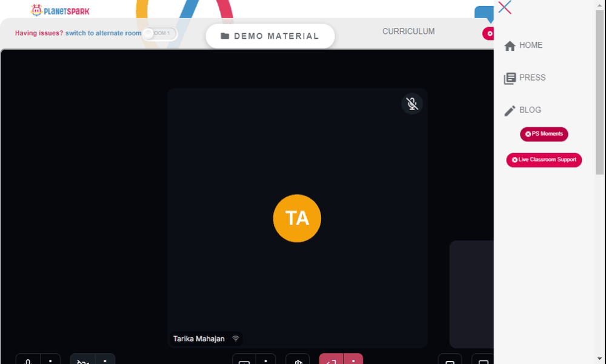The image size is (606, 364).
Task: Open Live Classroom Support
Action: tap(544, 160)
